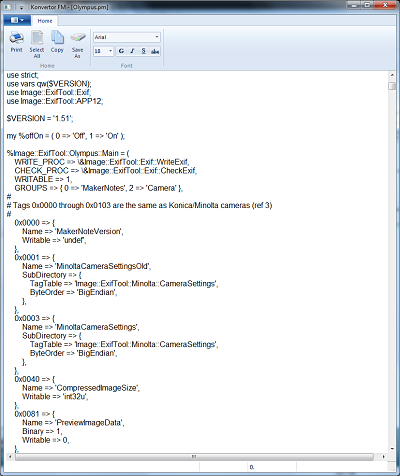
Task: Click the horizontal scrollbar left arrow
Action: 10,456
